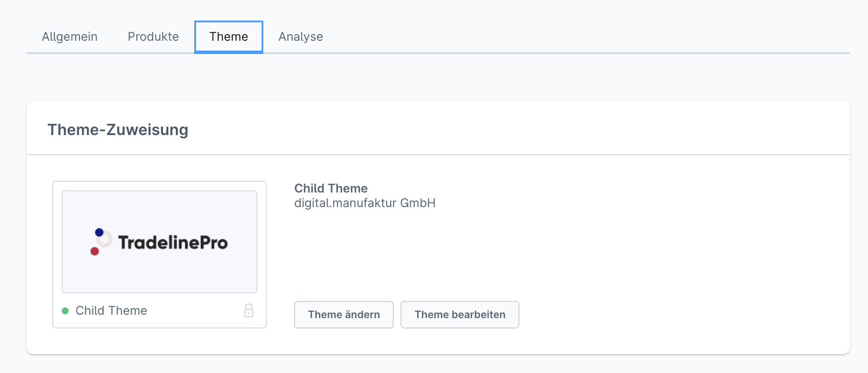Click digital.manufaktur GmbH author text
868x373 pixels.
[x=365, y=203]
